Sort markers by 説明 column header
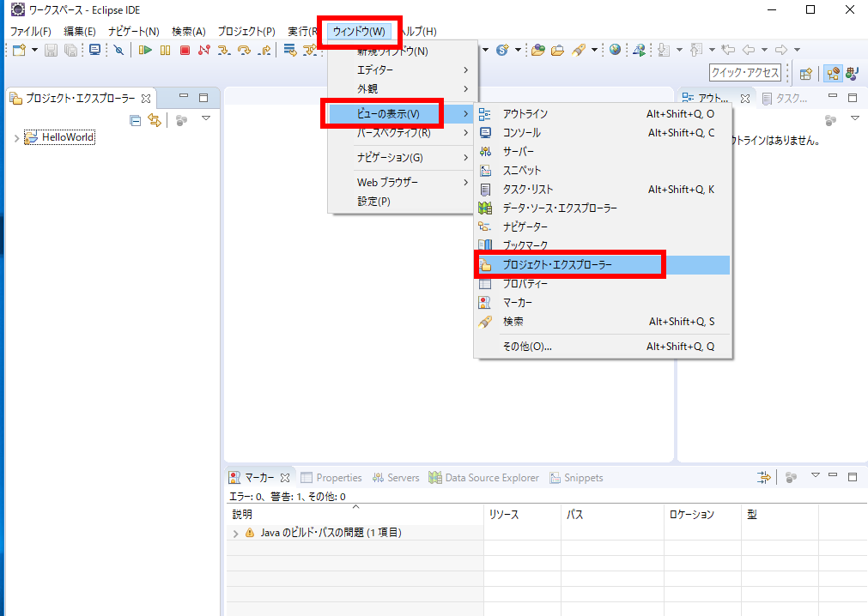 [355, 514]
